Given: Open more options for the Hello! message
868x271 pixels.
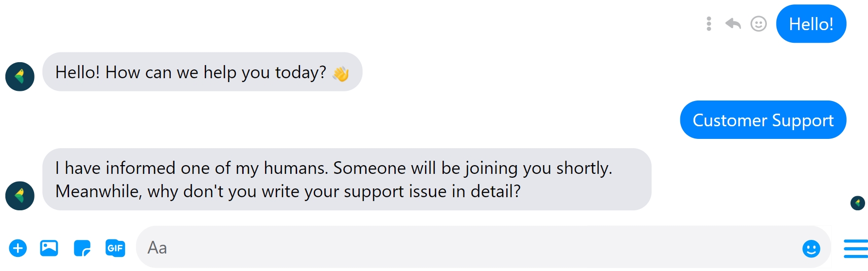Looking at the screenshot, I should tap(709, 24).
